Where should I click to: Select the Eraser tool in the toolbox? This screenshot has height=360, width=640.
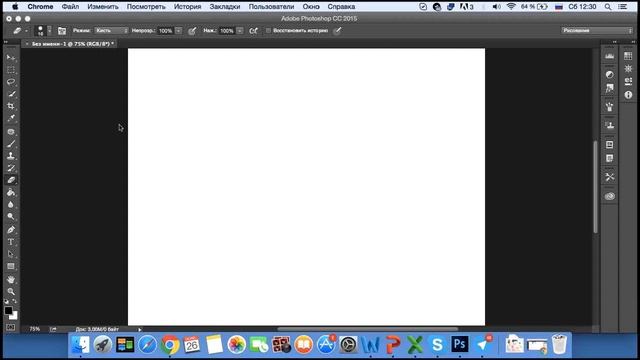coord(11,180)
